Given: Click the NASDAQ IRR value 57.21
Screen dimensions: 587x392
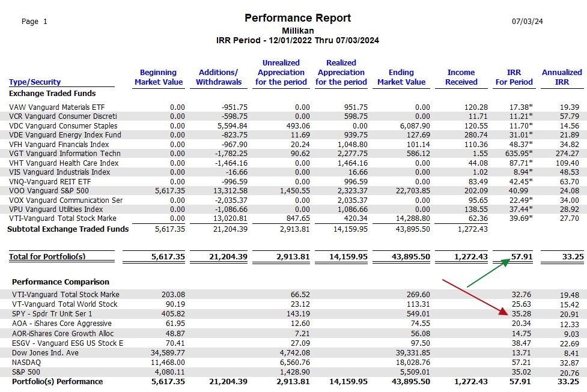Looking at the screenshot, I should point(522,363).
